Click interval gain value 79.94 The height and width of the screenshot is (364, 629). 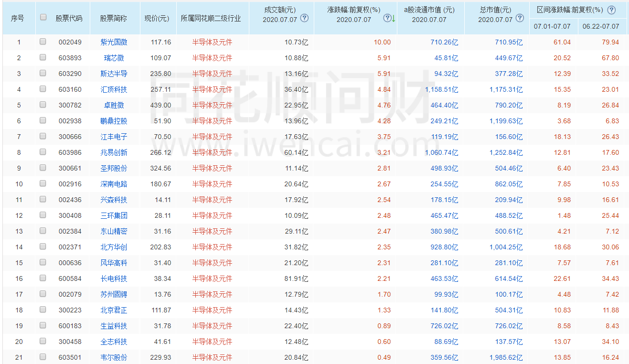[611, 42]
